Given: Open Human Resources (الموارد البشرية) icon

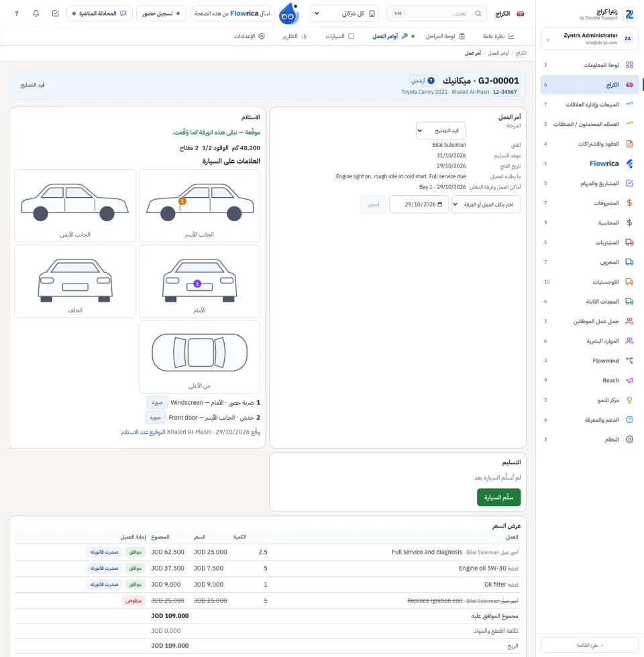Looking at the screenshot, I should point(629,341).
